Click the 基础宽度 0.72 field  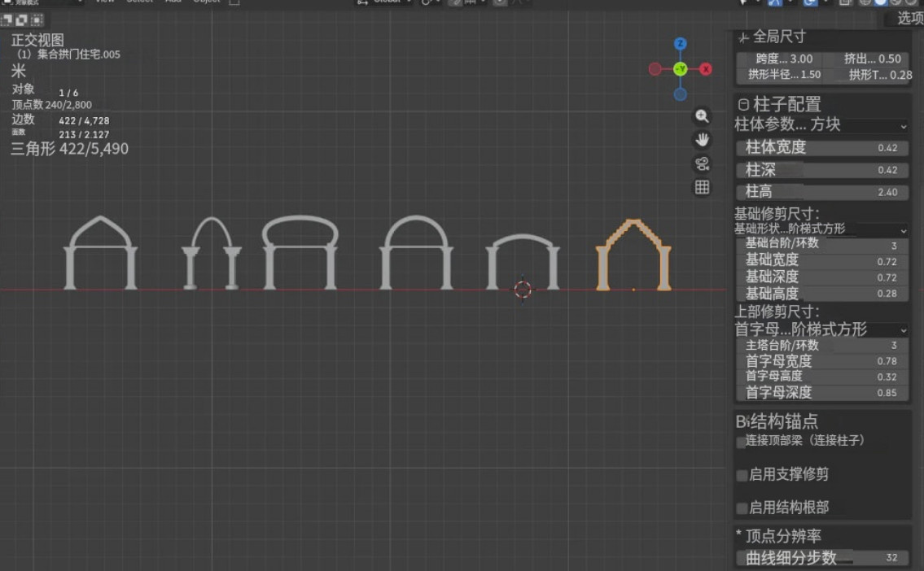click(x=822, y=261)
